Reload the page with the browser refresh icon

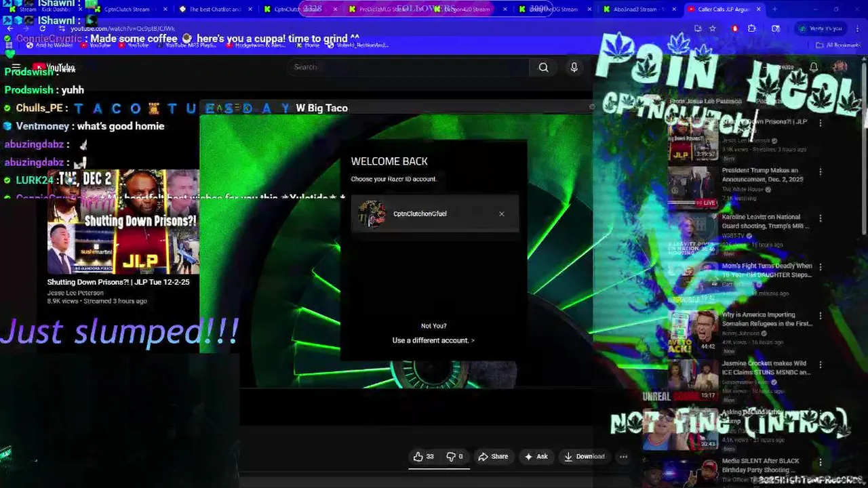pyautogui.click(x=42, y=28)
